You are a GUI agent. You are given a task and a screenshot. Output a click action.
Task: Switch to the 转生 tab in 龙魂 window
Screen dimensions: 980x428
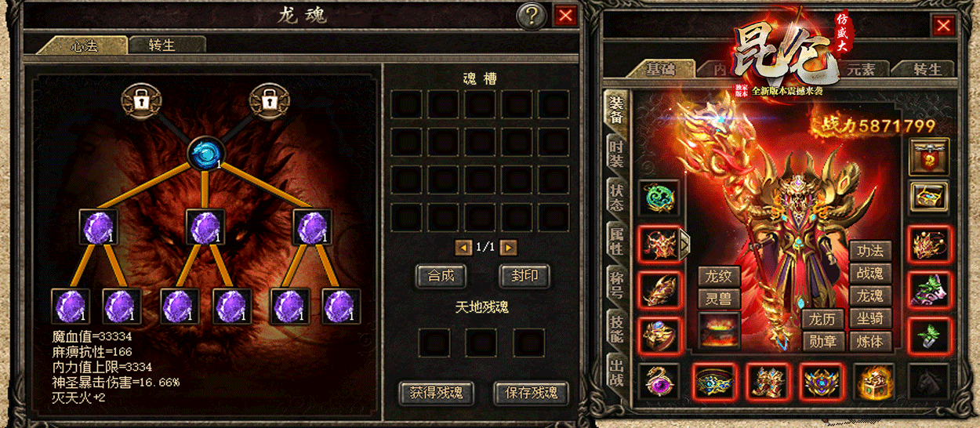(x=162, y=45)
